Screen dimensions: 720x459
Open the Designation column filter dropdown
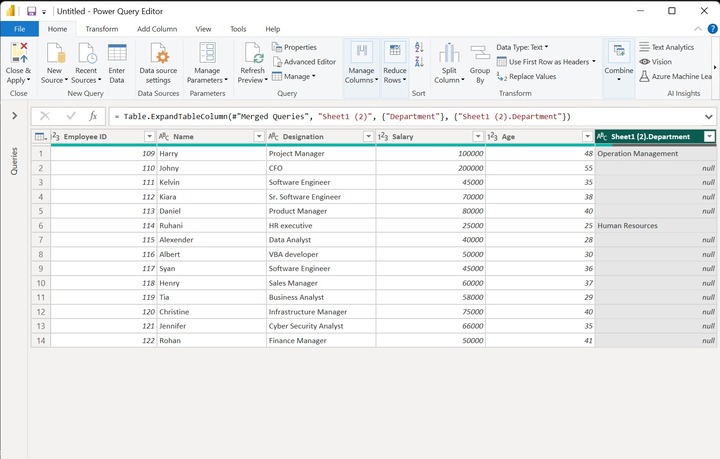click(x=368, y=136)
